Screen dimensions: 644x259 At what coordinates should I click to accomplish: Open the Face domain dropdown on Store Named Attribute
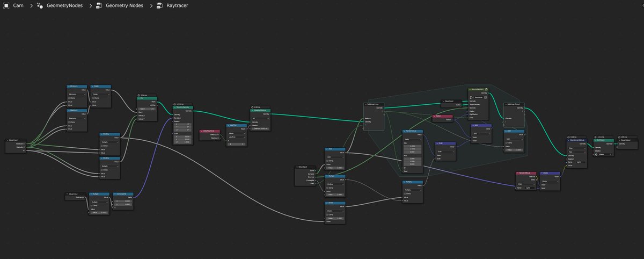click(576, 152)
